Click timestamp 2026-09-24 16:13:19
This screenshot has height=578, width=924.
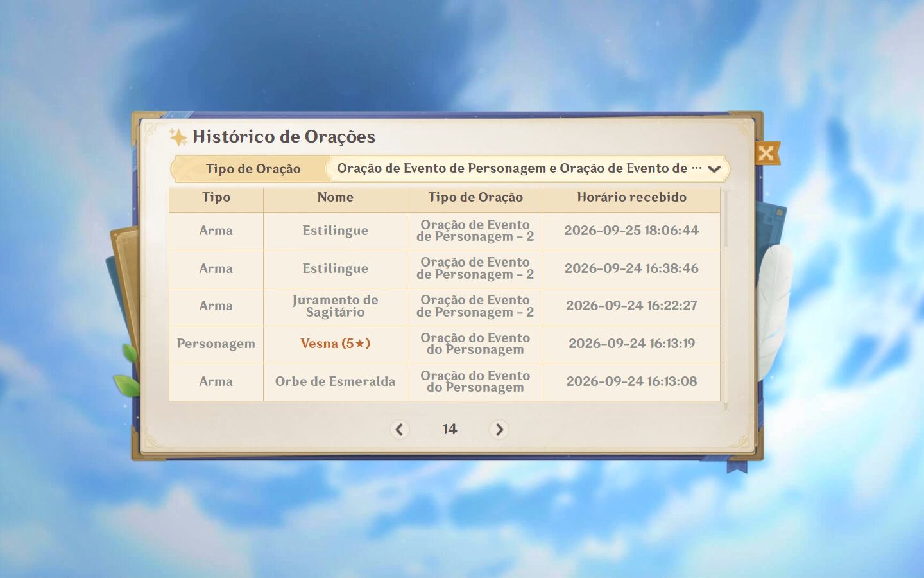click(x=631, y=344)
